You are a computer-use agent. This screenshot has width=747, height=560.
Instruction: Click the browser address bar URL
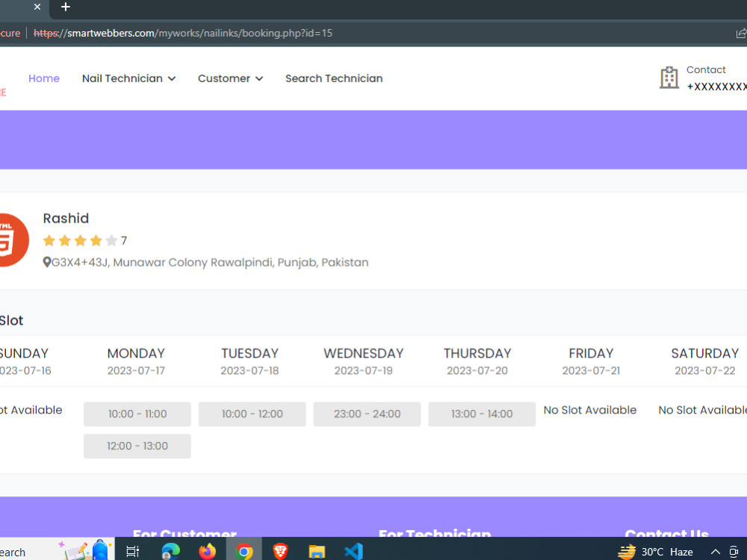click(183, 34)
